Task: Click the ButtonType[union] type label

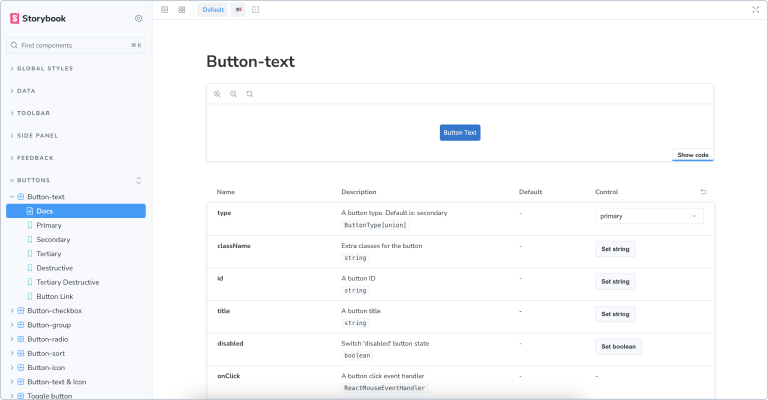Action: click(375, 225)
